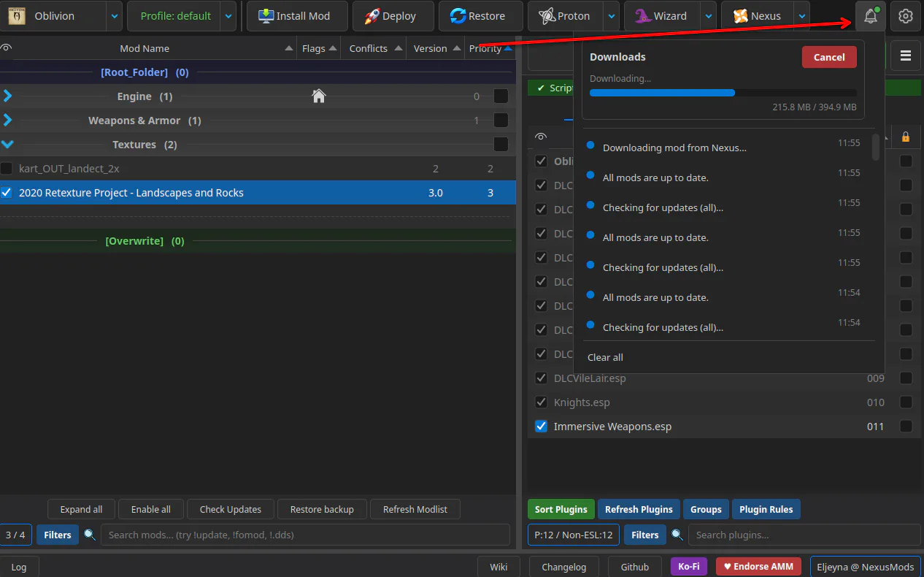Click the Check Updates button
Image resolution: width=924 pixels, height=577 pixels.
click(x=231, y=509)
